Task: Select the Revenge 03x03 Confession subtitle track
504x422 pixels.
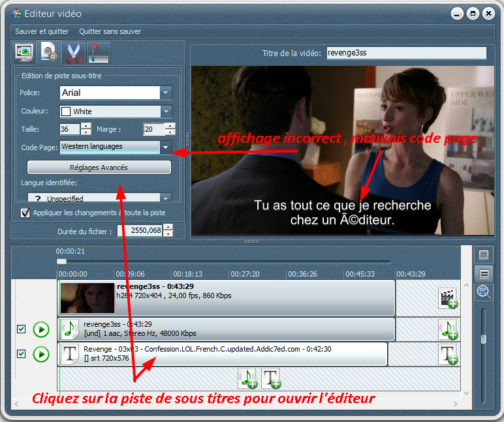Action: pos(223,354)
